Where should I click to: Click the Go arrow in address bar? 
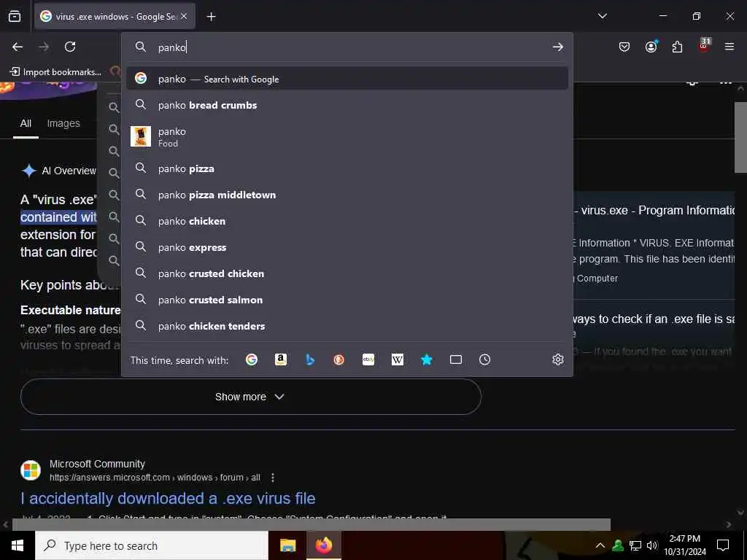pos(558,47)
